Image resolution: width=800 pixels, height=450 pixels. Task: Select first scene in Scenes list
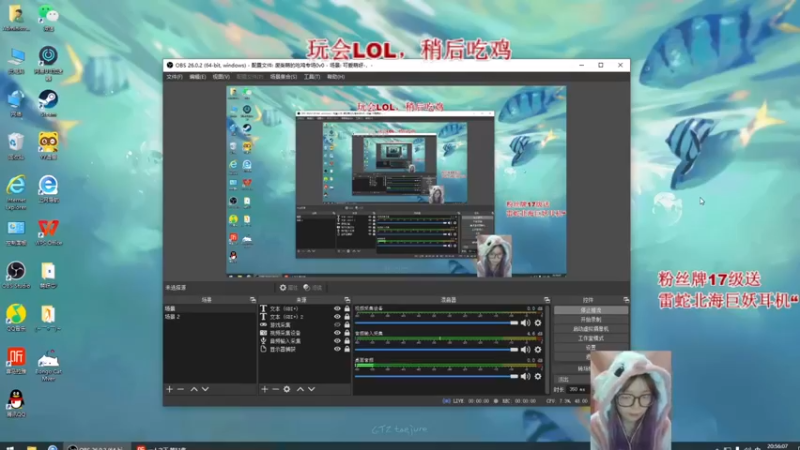point(210,309)
